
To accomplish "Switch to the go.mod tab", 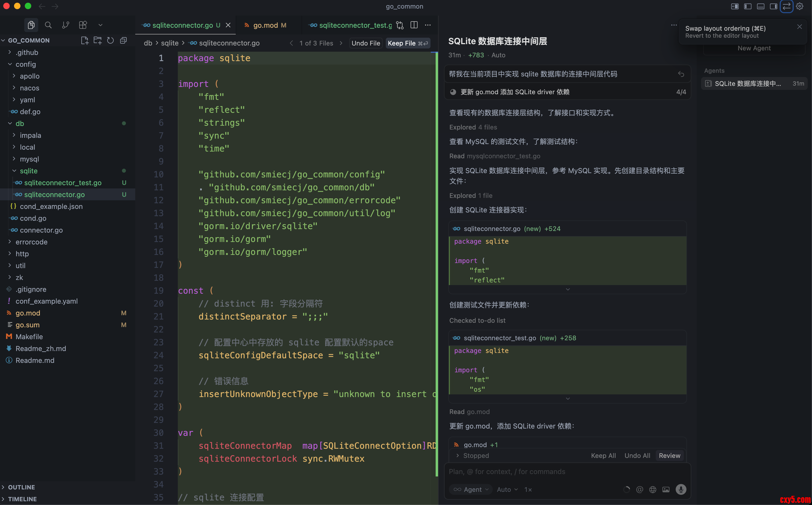I will pos(266,25).
